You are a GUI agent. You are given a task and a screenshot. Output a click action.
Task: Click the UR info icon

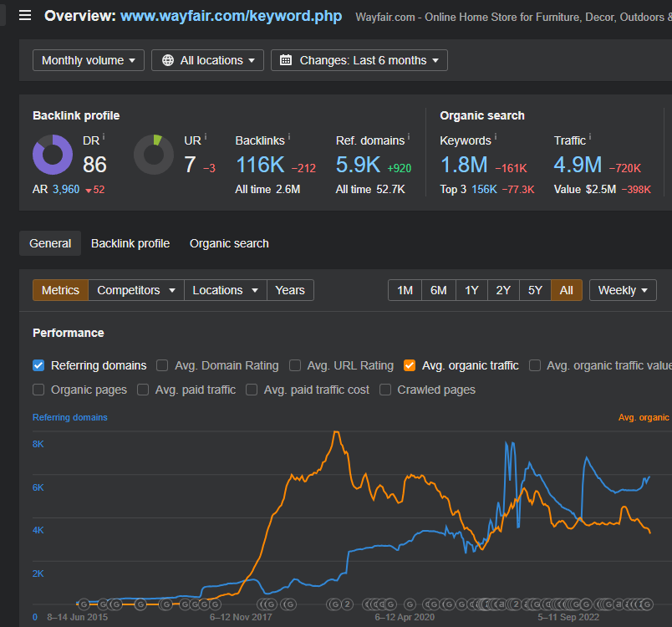click(x=206, y=136)
